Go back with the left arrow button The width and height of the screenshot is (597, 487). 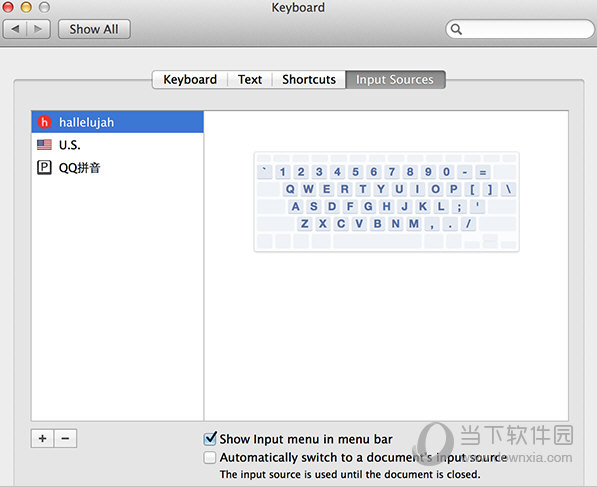(x=15, y=29)
